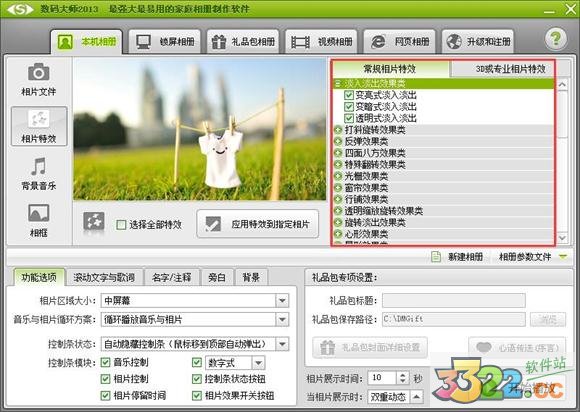Expand the 反弹效果类 tree group
Screen dimensions: 580x412
[x=338, y=141]
